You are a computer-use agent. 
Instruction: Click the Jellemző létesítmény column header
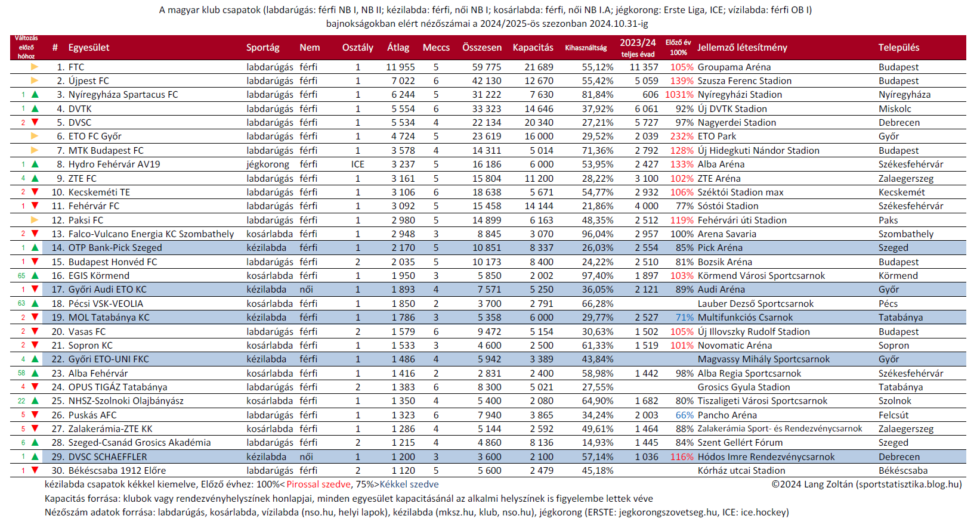tap(742, 48)
